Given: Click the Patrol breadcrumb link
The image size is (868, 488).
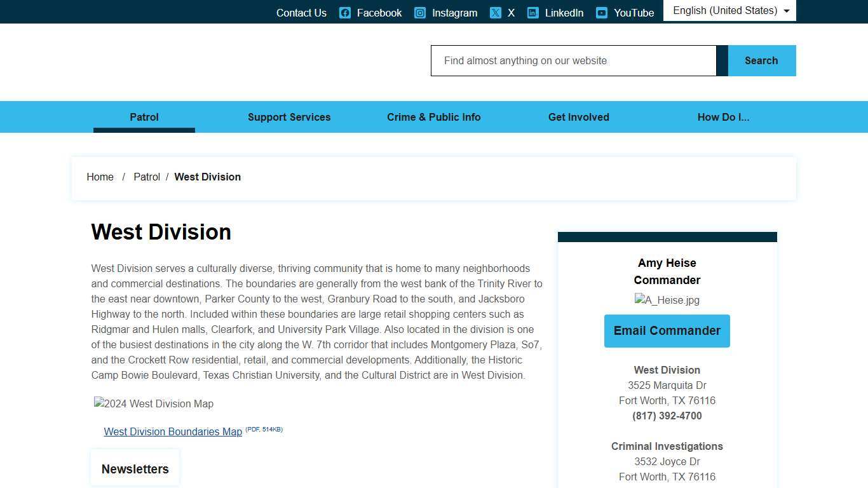Looking at the screenshot, I should tap(147, 177).
